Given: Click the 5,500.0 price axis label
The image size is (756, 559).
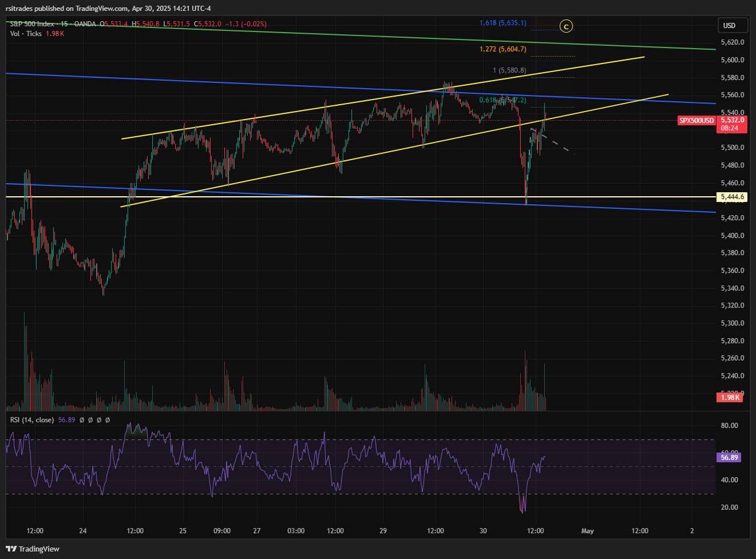Looking at the screenshot, I should [x=733, y=148].
